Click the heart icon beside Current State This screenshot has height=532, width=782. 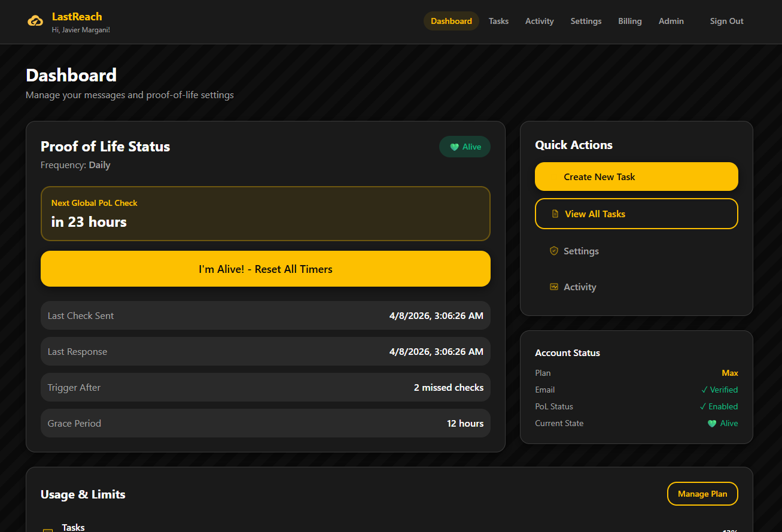tap(712, 423)
